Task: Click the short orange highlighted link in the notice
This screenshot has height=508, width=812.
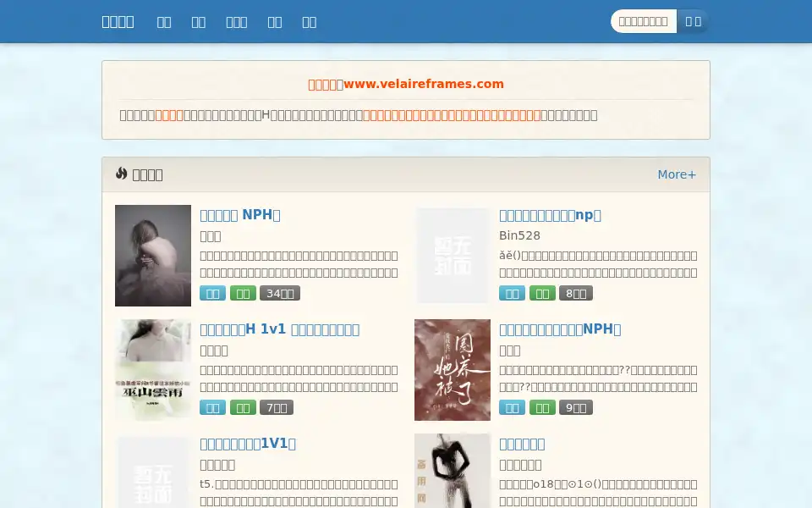Action: 169,115
